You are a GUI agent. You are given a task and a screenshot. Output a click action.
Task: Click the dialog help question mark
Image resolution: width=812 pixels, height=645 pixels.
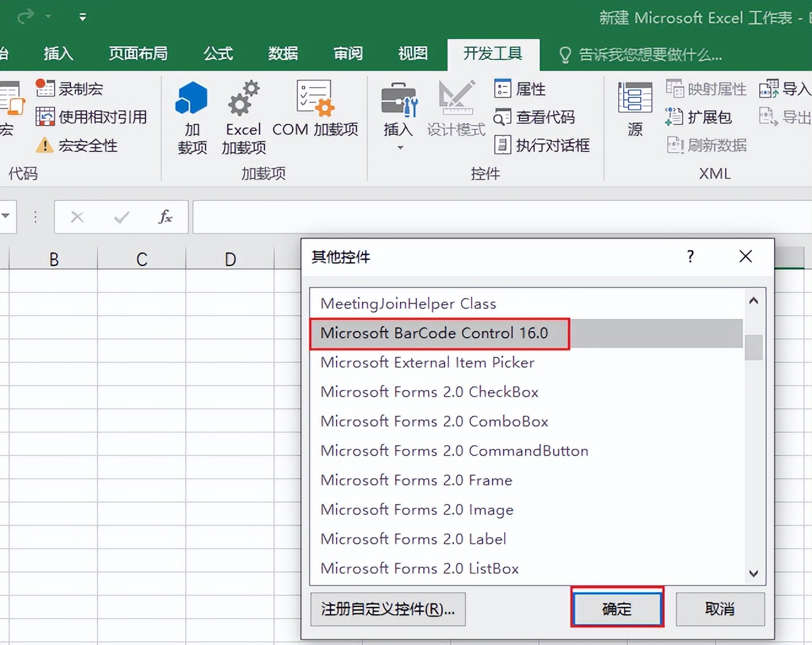(x=691, y=256)
